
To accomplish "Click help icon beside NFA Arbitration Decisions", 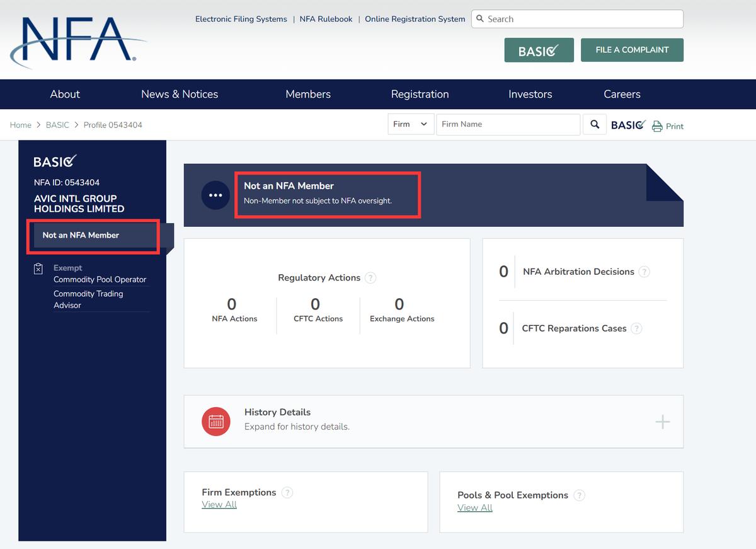I will point(644,272).
